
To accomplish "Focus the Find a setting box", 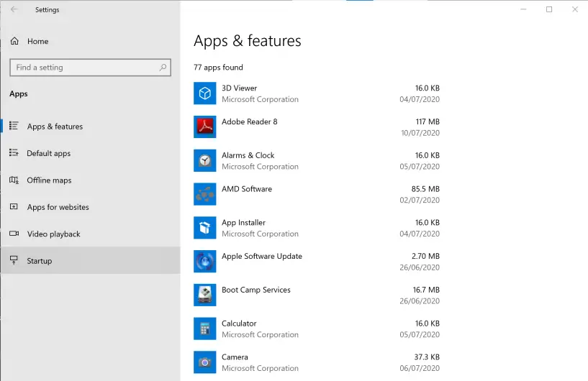I will click(91, 68).
